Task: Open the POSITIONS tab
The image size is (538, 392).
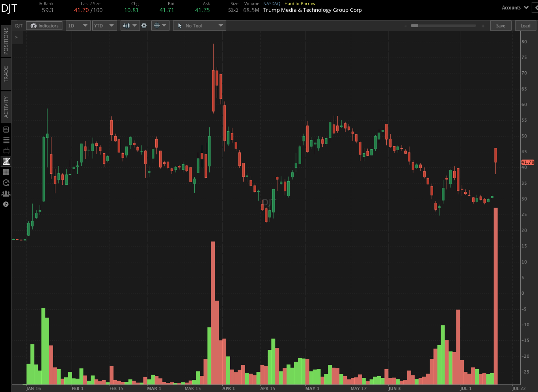Action: point(6,42)
